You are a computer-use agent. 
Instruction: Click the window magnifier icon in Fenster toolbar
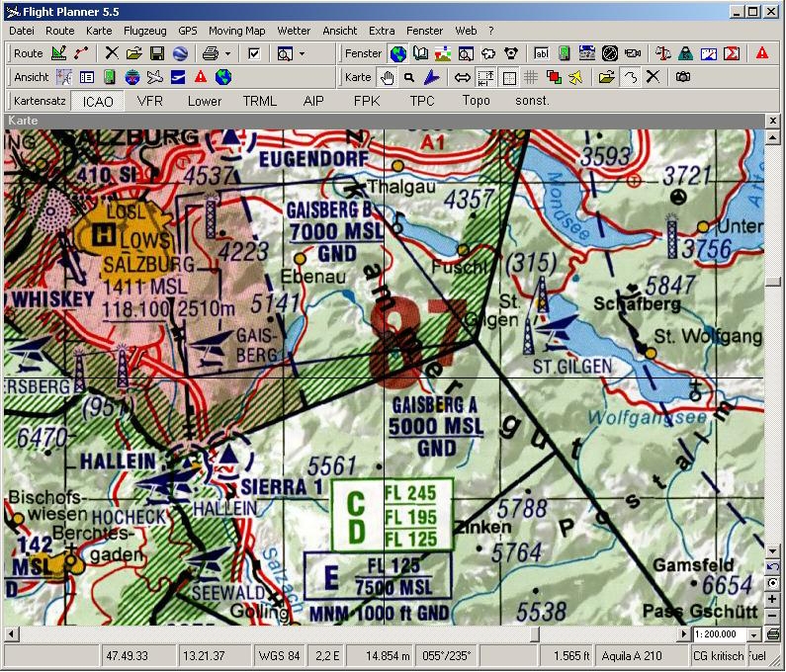point(466,53)
